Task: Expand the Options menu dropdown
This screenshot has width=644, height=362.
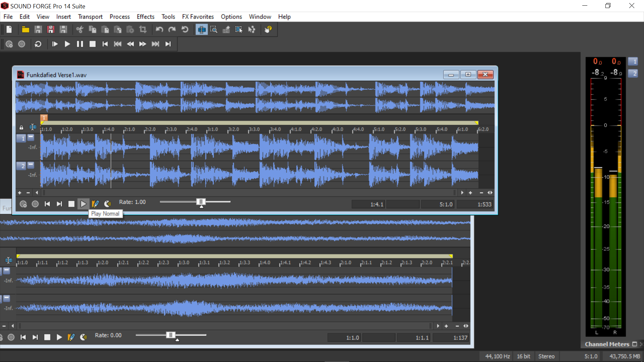Action: coord(231,17)
